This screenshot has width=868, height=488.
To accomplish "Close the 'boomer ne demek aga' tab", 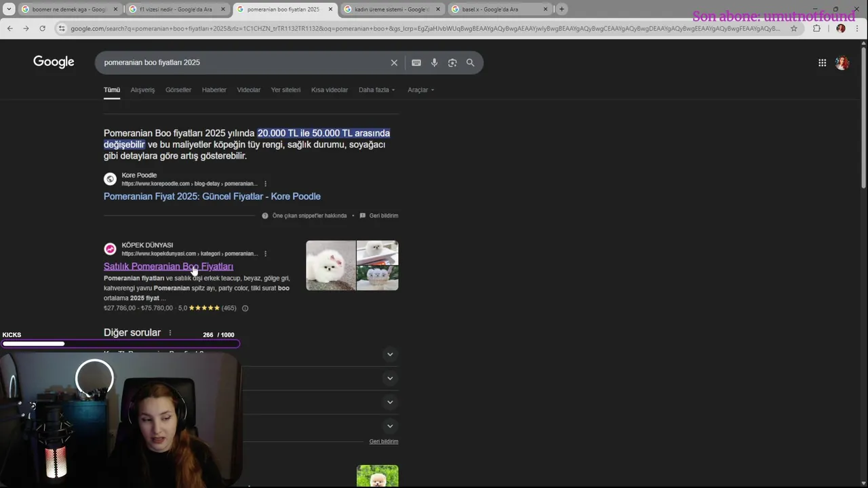I will pyautogui.click(x=115, y=9).
